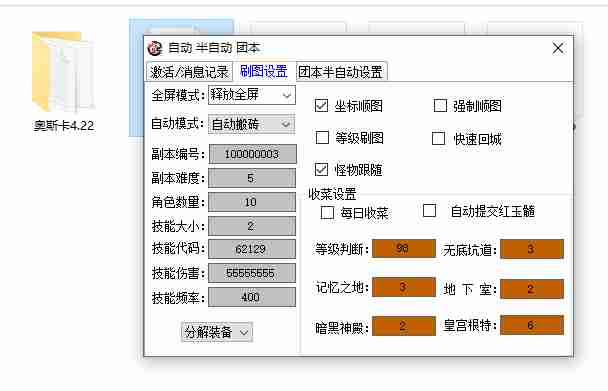This screenshot has height=391, width=608.
Task: Open the 团本半自动设置 tab
Action: pyautogui.click(x=341, y=72)
